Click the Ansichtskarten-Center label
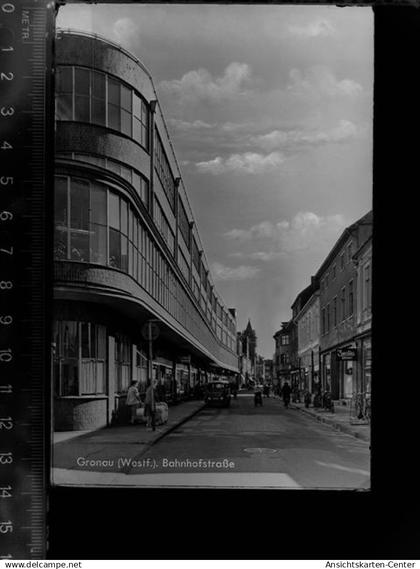The image size is (420, 569). tap(370, 565)
